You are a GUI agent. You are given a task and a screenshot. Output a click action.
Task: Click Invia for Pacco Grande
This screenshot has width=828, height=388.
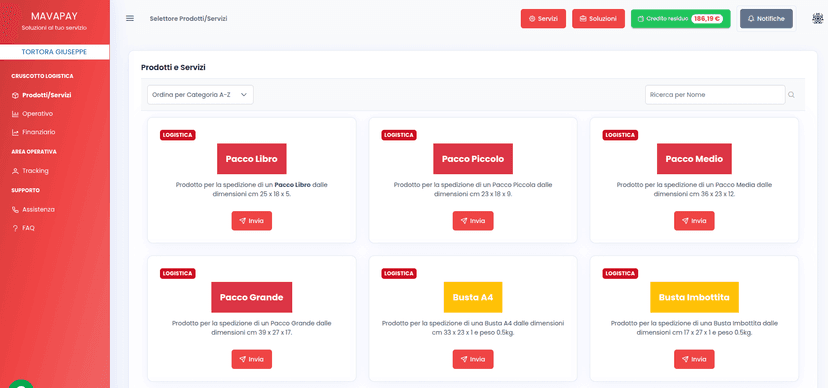point(252,359)
